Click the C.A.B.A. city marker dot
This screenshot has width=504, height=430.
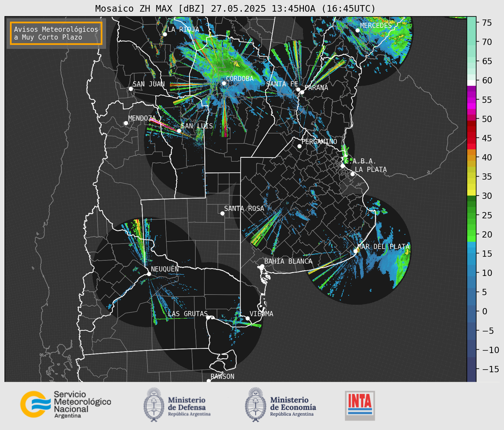343,166
